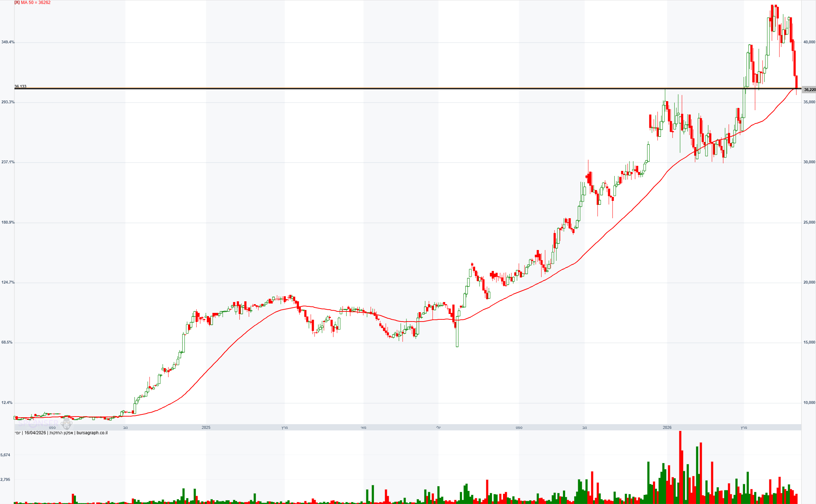The width and height of the screenshot is (816, 504).
Task: Click the 40,000 price axis label
Action: pos(809,42)
